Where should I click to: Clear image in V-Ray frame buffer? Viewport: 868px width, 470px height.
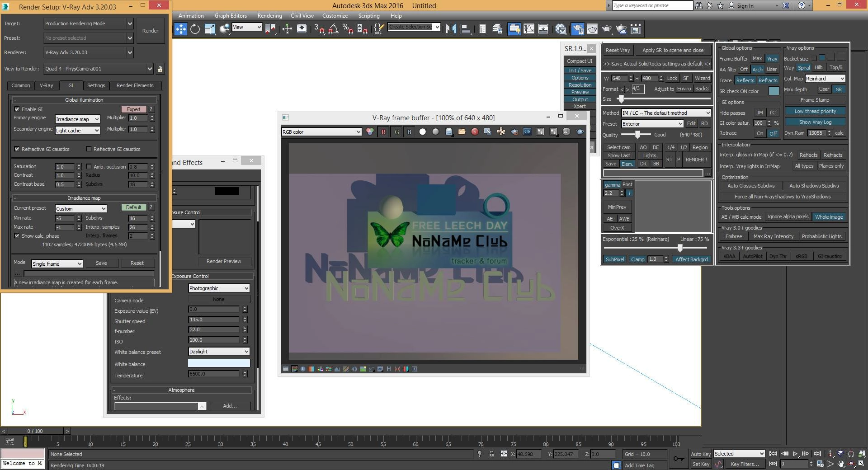click(x=475, y=132)
